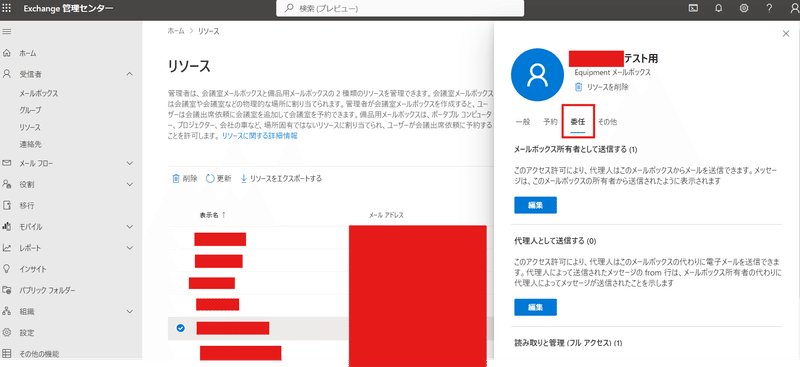Click the ホーム breadcrumb link
800x367 pixels.
coord(175,31)
